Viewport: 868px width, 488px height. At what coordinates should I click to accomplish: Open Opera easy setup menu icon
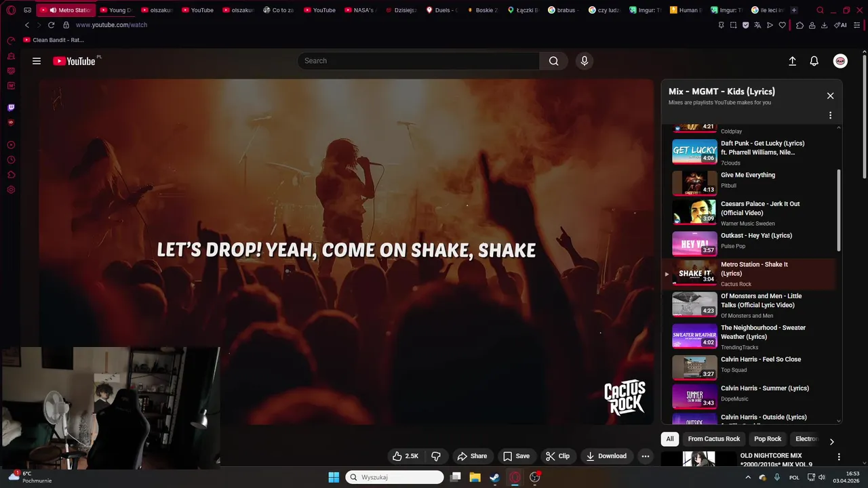click(x=858, y=25)
